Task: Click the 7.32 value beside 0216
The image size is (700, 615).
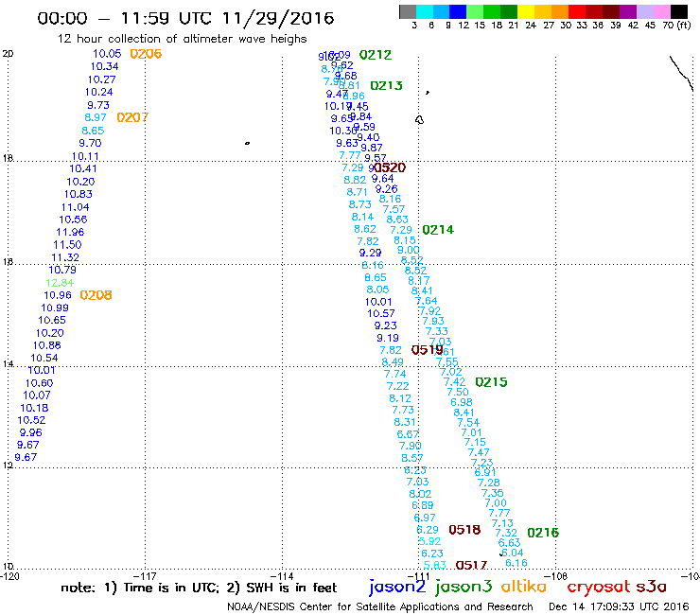Action: [x=506, y=533]
